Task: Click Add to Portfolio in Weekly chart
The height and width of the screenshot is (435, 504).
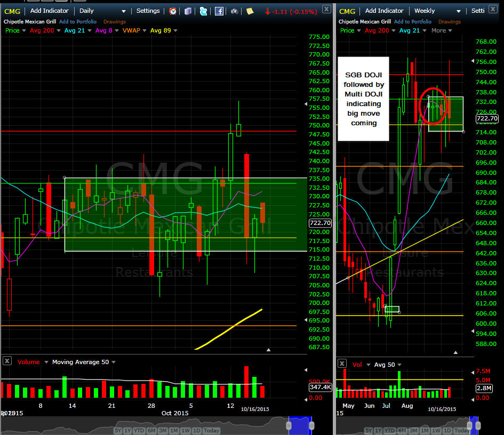Action: coord(413,21)
